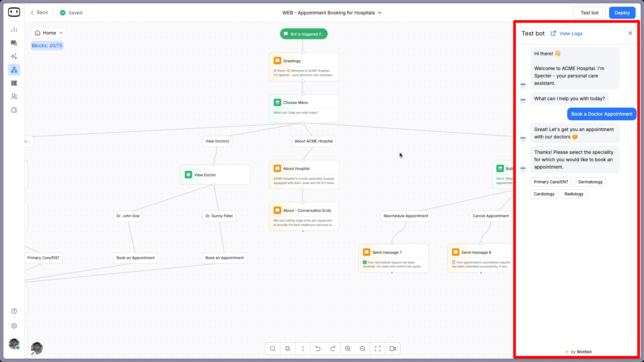The height and width of the screenshot is (362, 644).
Task: Click the AI sparkle sidebar icon
Action: [x=14, y=56]
